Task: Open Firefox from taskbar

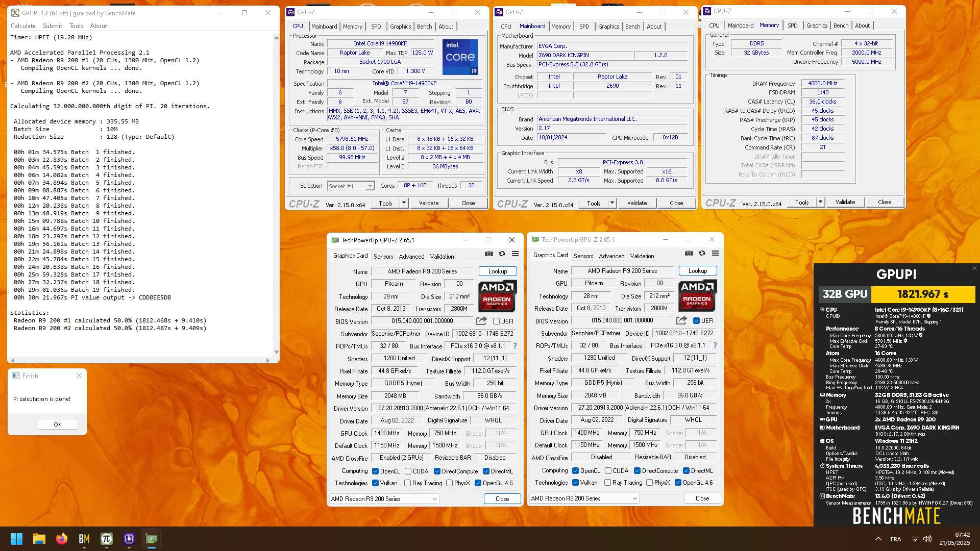Action: [61, 539]
